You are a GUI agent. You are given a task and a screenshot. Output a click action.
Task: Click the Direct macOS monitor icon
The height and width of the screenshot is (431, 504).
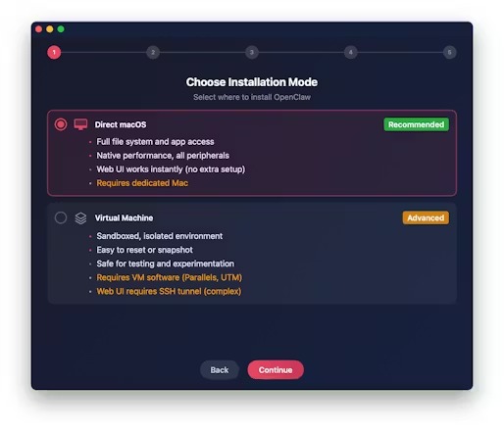pyautogui.click(x=80, y=124)
